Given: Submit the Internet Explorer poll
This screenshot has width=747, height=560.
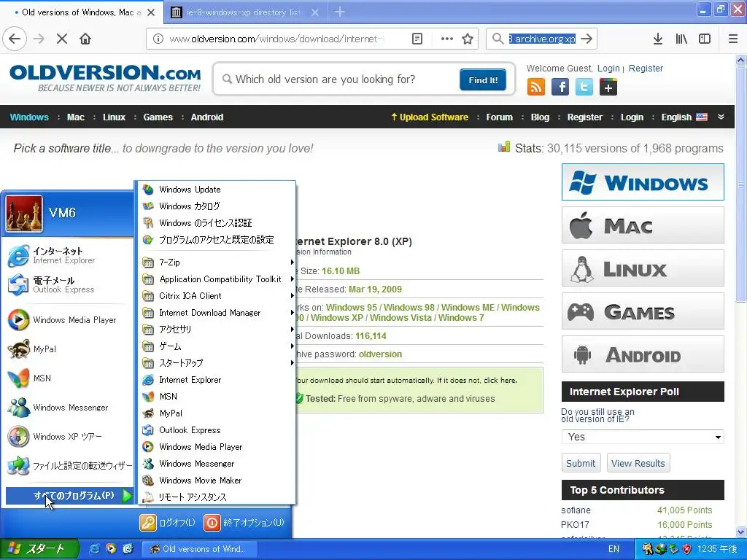Looking at the screenshot, I should point(580,463).
